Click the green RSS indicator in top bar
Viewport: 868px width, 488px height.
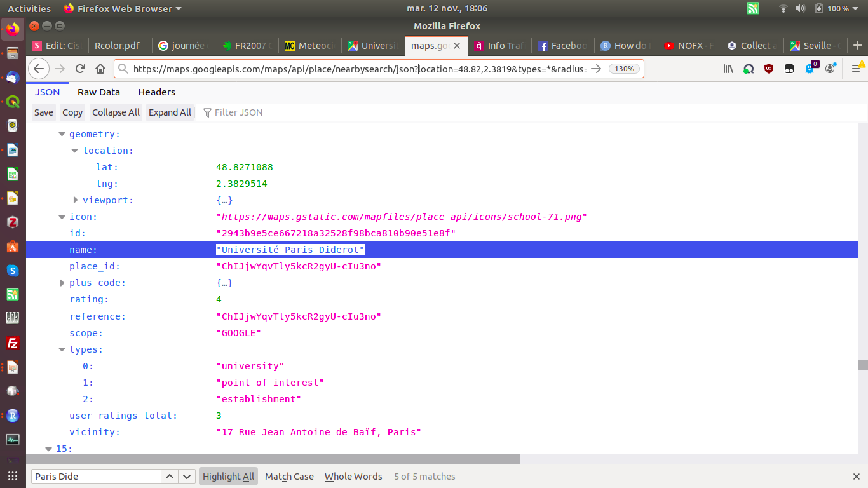[x=753, y=8]
